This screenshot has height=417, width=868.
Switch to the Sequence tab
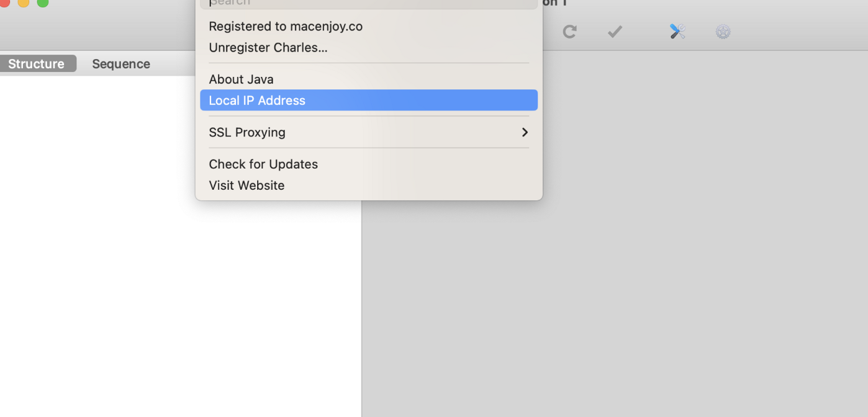tap(120, 63)
